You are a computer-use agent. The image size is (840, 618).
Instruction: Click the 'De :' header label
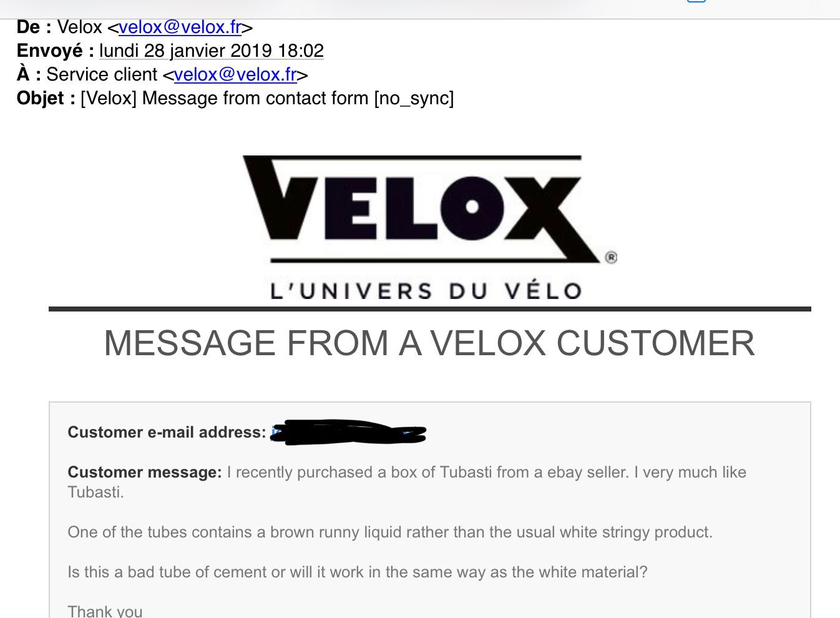click(34, 27)
